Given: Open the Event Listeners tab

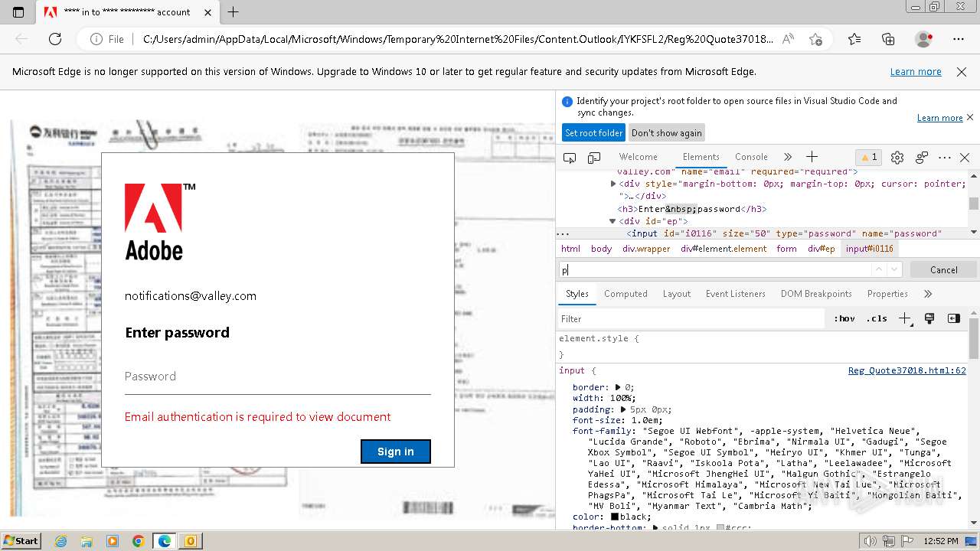Looking at the screenshot, I should tap(735, 294).
